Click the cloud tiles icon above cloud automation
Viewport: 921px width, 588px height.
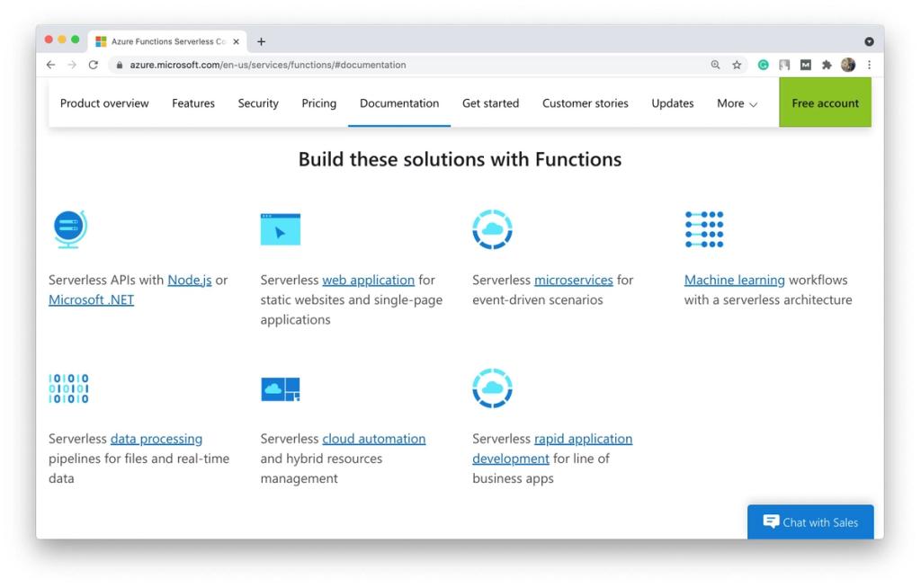pos(281,389)
